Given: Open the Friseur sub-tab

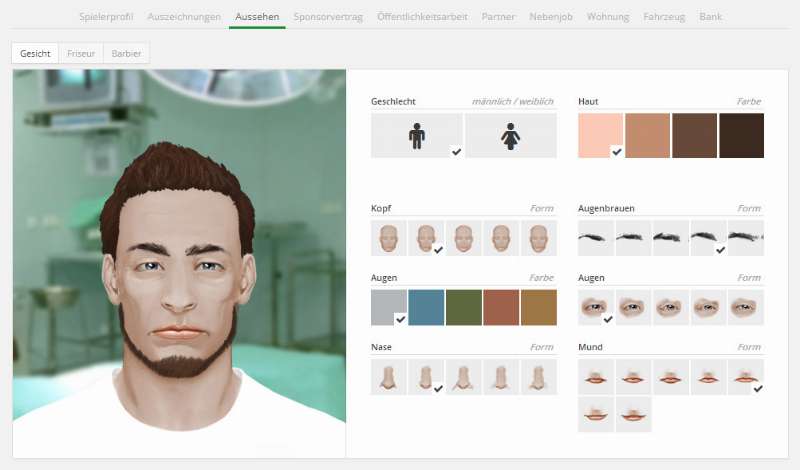Looking at the screenshot, I should tap(81, 53).
